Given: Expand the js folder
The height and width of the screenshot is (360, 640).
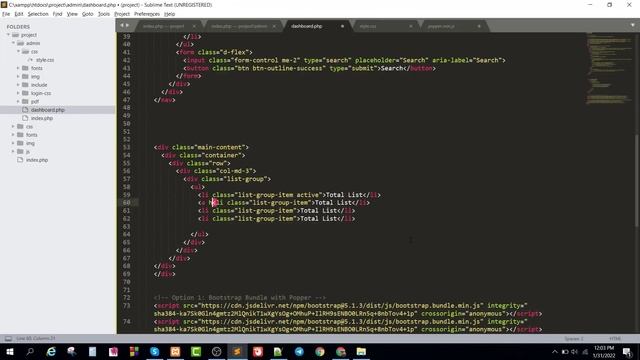Looking at the screenshot, I should [13, 151].
